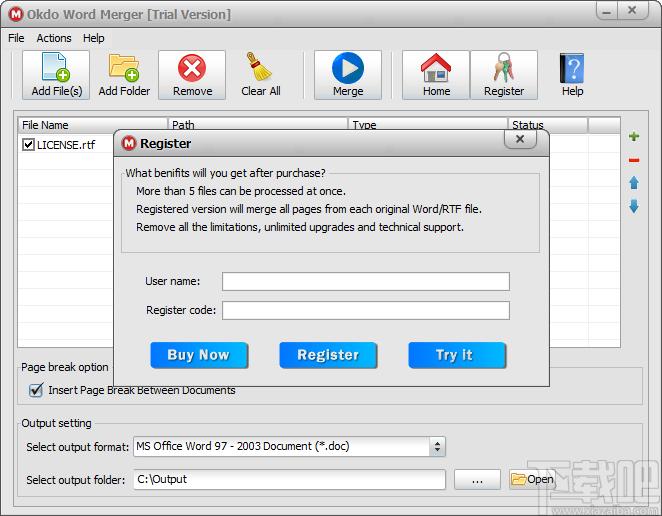Browse output folder with the ... button
This screenshot has width=662, height=516.
(477, 480)
